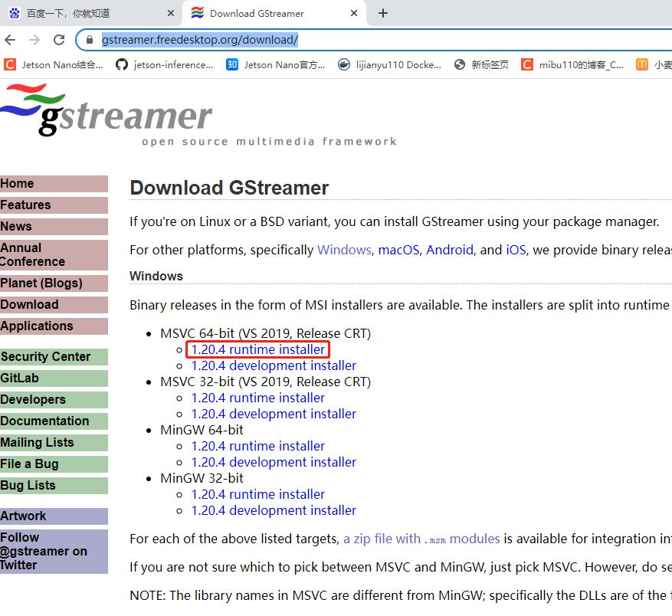Viewport: 672px width, 616px height.
Task: Open Security Center sidebar link
Action: coord(54,357)
